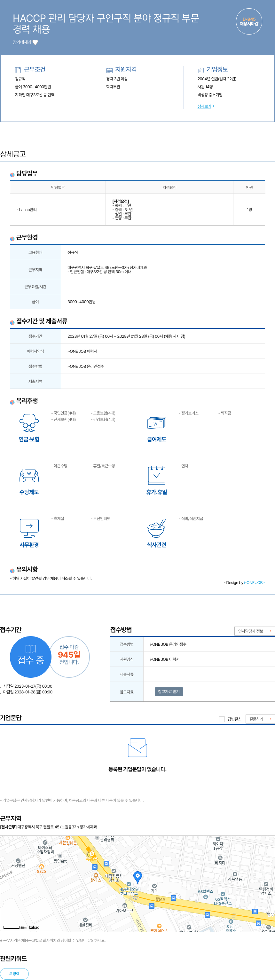275x980 pixels.
Task: Click the 휴가.휴일 calendar icon
Action: [x=157, y=475]
